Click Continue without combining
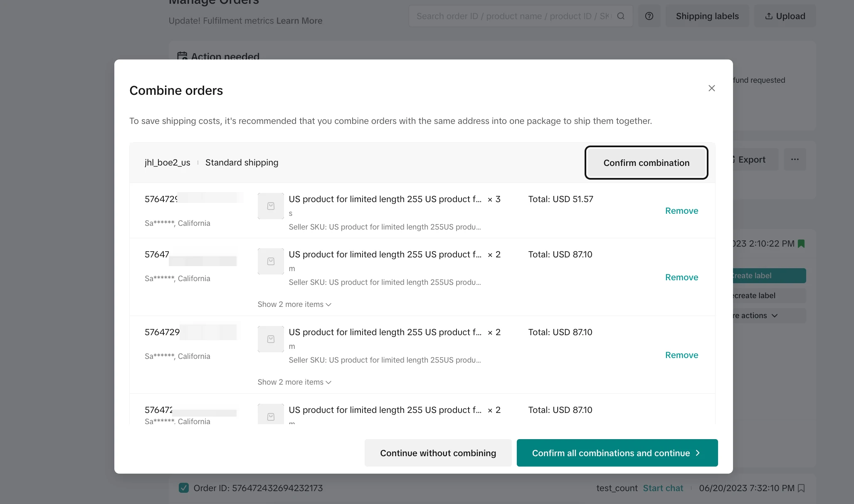The image size is (854, 504). (x=438, y=453)
